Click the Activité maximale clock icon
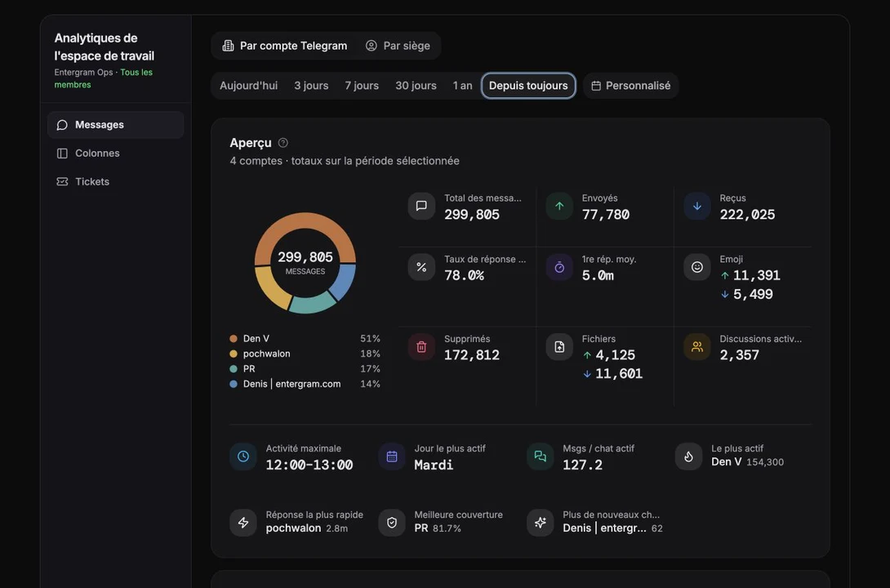890x588 pixels. click(243, 457)
